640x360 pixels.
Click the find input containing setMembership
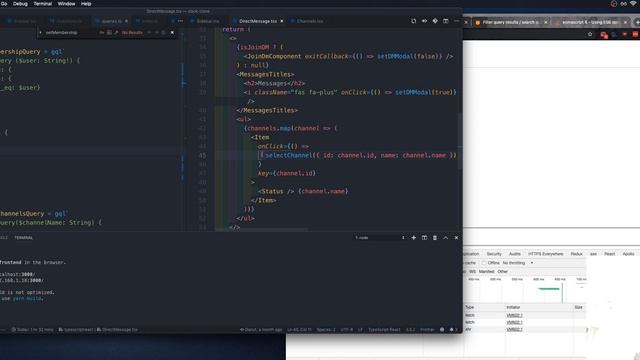pos(70,33)
